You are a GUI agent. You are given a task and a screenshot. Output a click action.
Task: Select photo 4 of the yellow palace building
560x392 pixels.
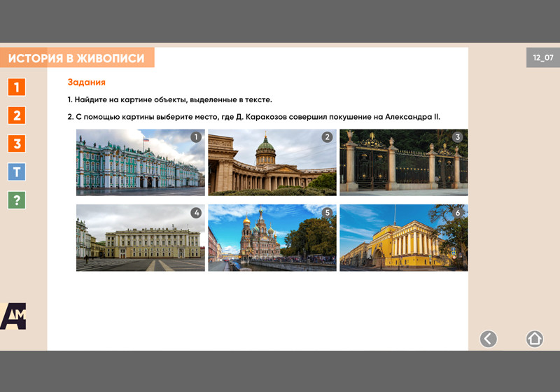click(x=140, y=238)
